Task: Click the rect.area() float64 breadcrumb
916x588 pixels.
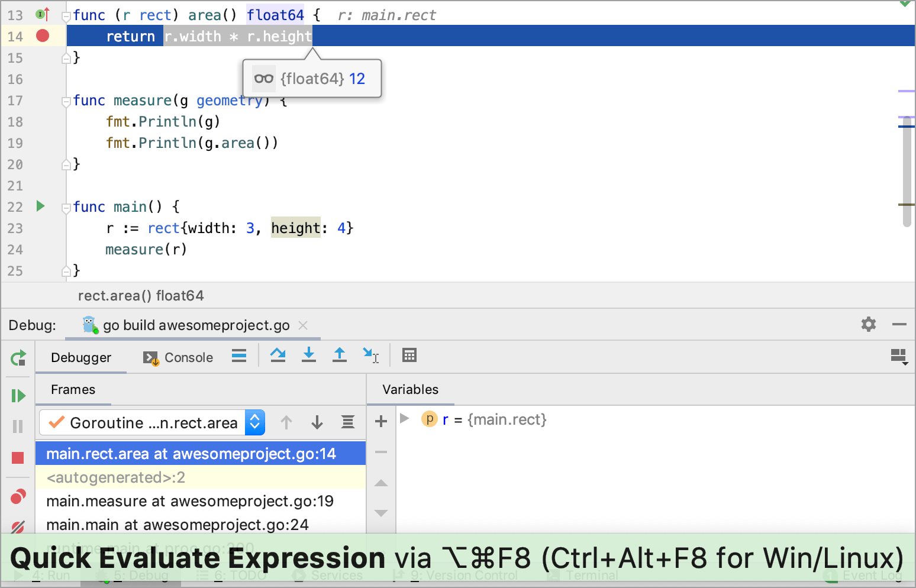Action: click(x=141, y=296)
